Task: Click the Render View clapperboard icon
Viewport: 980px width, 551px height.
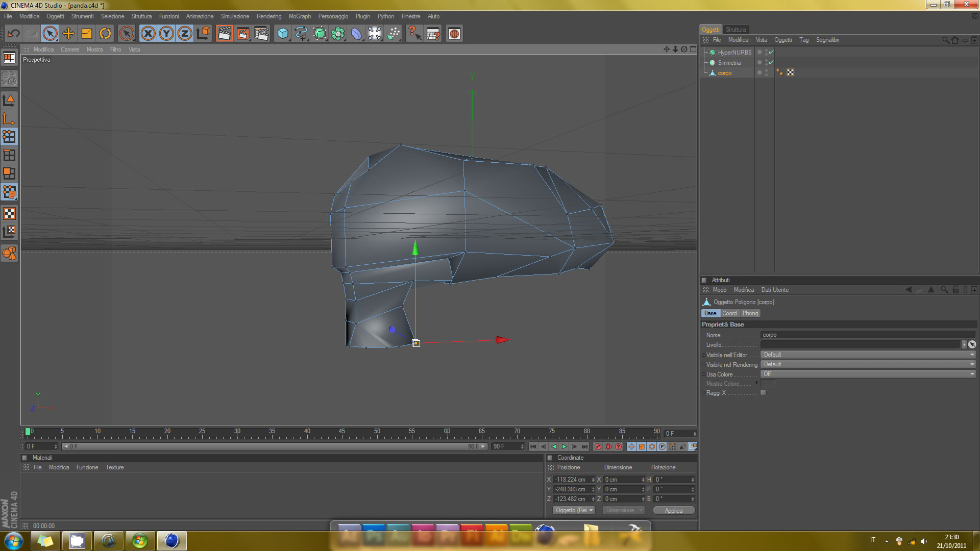Action: coord(224,34)
